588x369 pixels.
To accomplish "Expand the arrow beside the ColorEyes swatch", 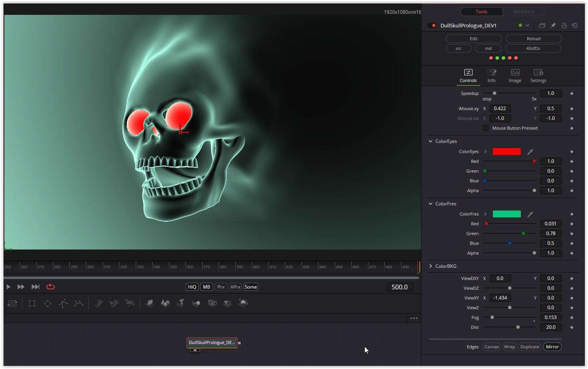I will tap(485, 152).
